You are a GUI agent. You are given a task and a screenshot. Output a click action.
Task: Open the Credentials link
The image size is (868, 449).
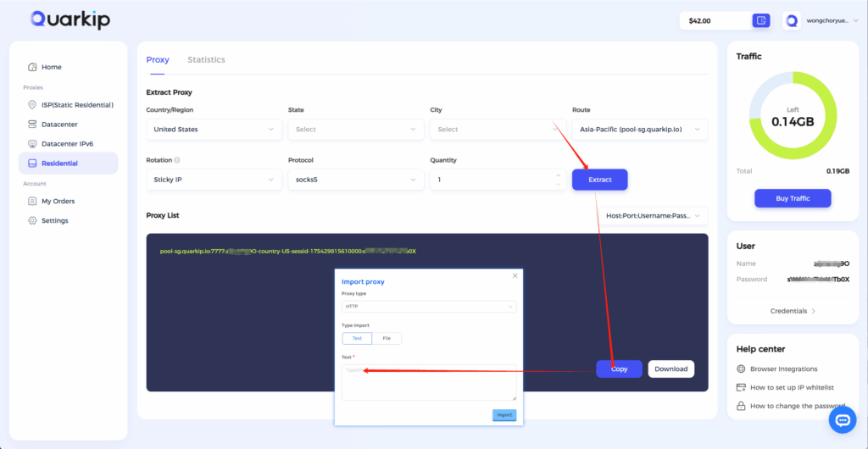[x=793, y=311]
